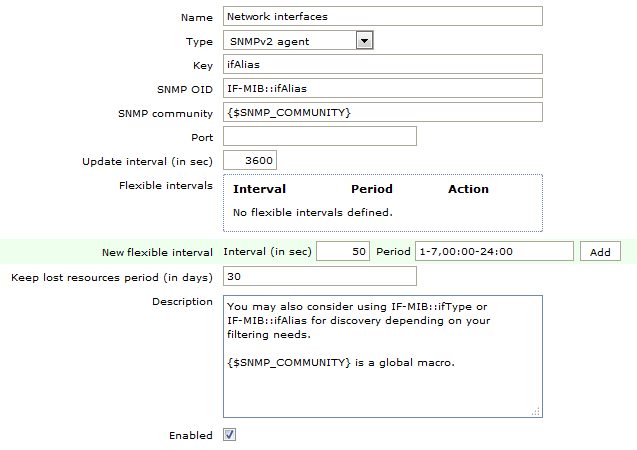Click the Name input field
The image size is (637, 450).
click(382, 16)
